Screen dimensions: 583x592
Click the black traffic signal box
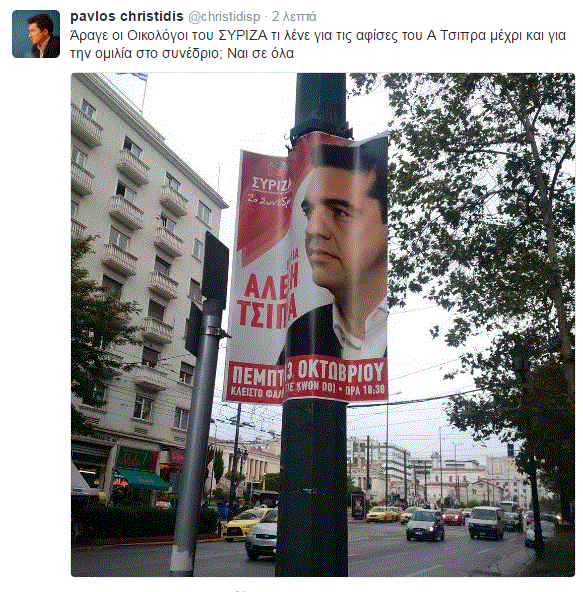[215, 265]
